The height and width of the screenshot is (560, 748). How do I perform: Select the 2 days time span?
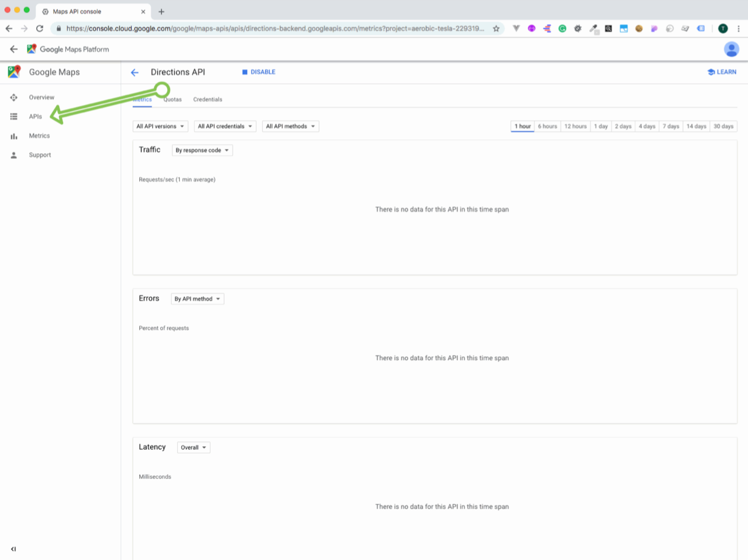(x=623, y=126)
